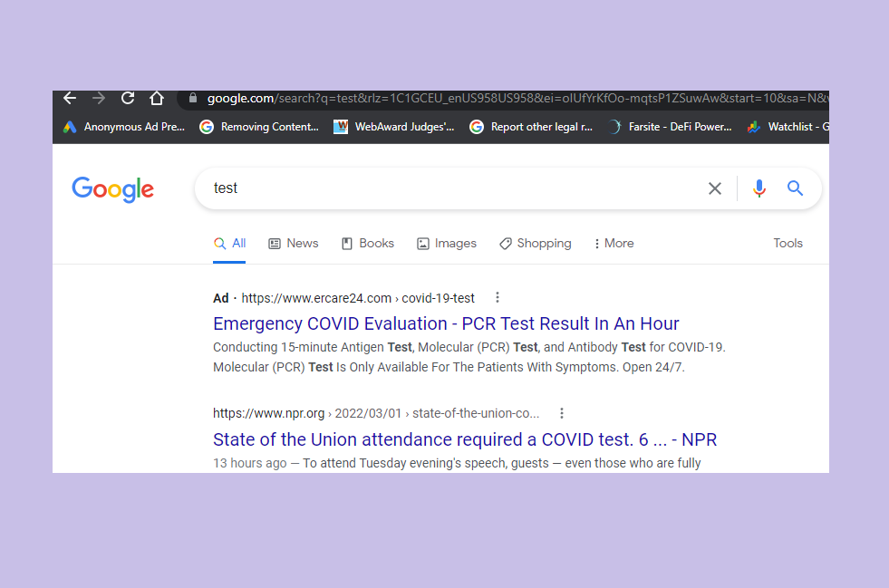889x588 pixels.
Task: Open the Emergency COVID Evaluation ad link
Action: click(x=446, y=323)
